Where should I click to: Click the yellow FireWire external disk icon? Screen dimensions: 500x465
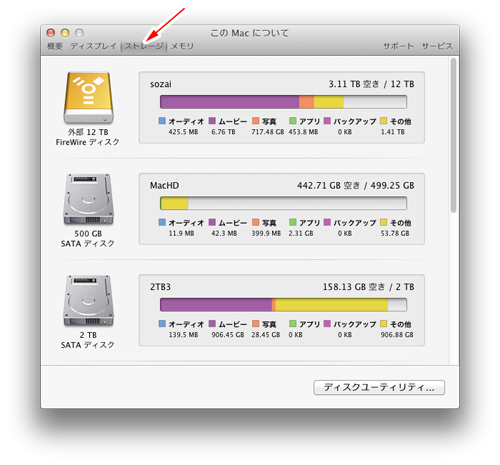click(88, 98)
